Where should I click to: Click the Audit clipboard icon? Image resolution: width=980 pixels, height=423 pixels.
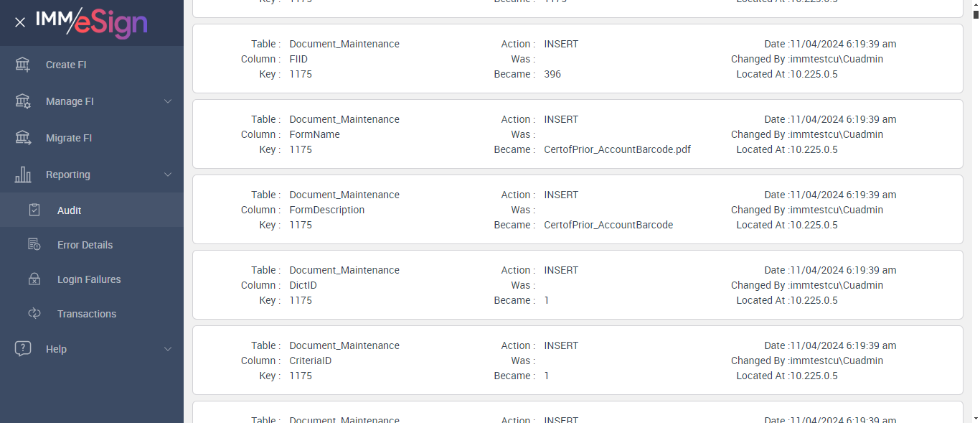click(x=34, y=210)
